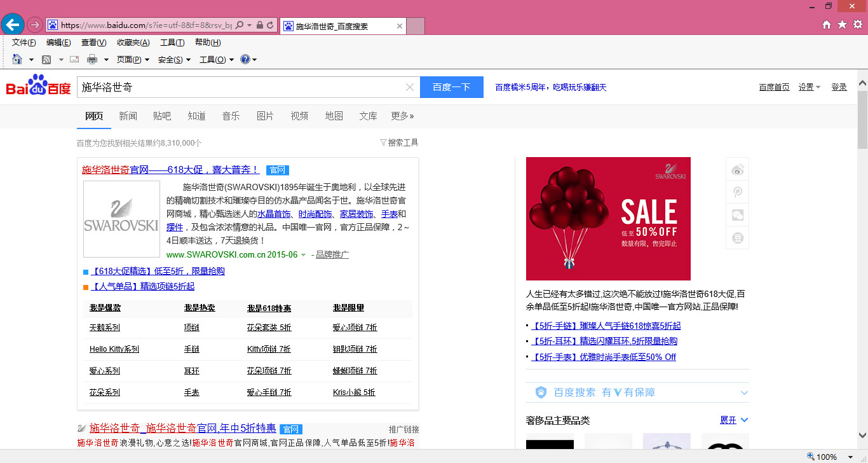Click the IE Home icon at top right
The height and width of the screenshot is (463, 868).
point(827,25)
